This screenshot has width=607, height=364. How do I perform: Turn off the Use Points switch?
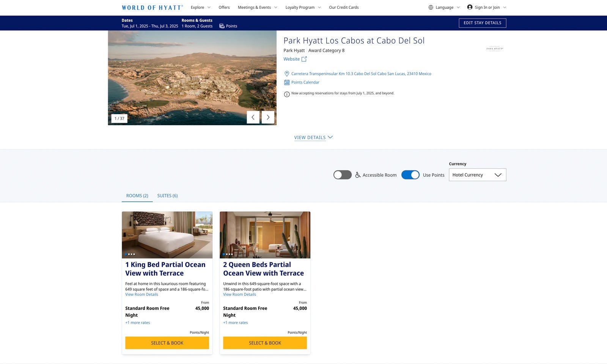tap(410, 175)
